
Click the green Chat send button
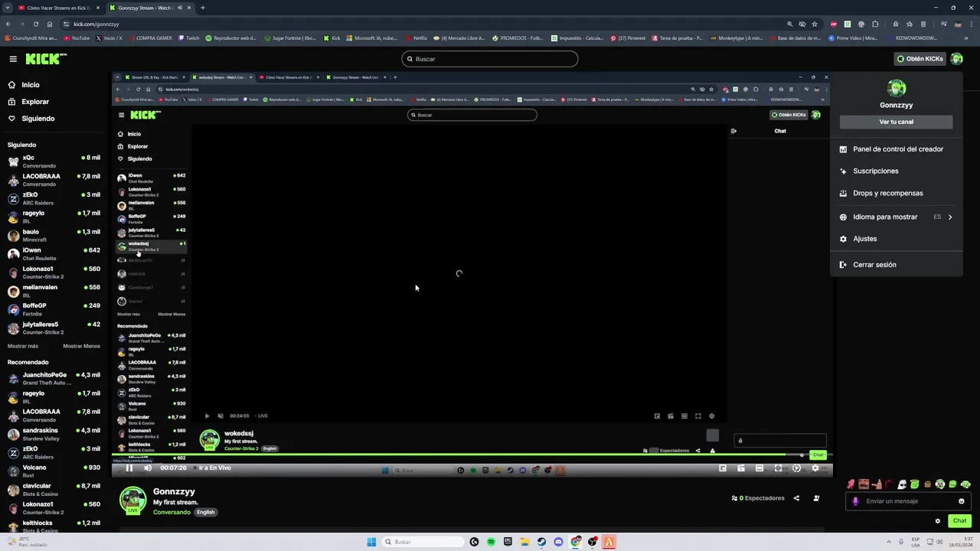(959, 521)
